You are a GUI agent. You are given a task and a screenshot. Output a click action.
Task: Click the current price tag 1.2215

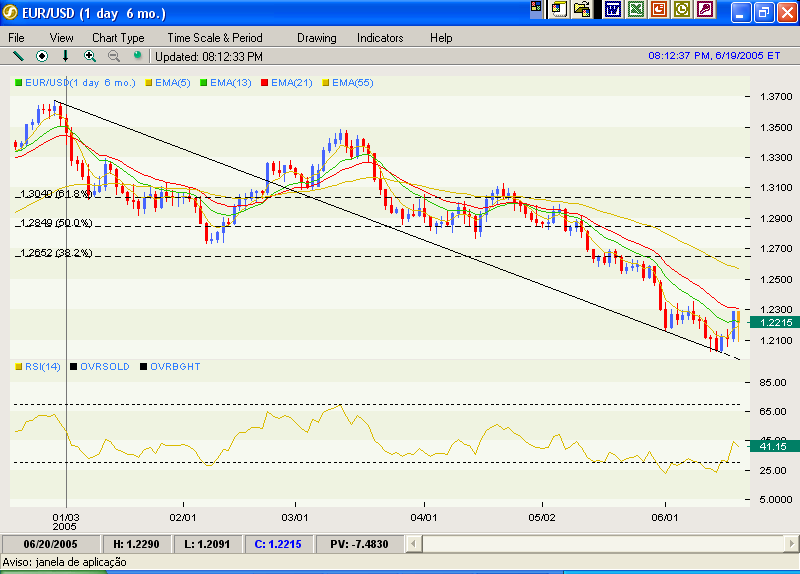(x=774, y=322)
